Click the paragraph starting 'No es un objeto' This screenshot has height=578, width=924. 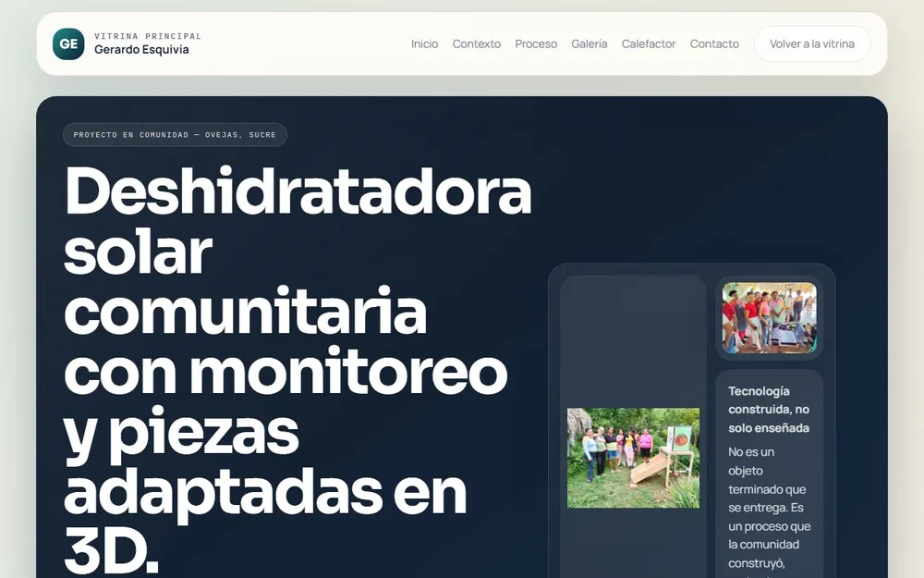(769, 513)
